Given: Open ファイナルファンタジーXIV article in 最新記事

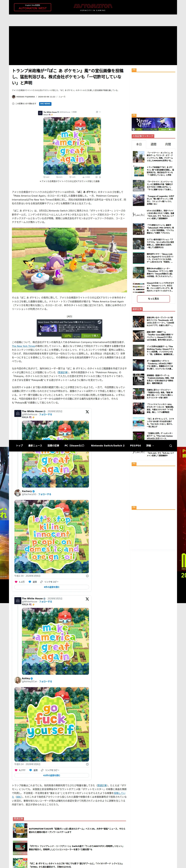Looking at the screenshot, I should [153, 409].
